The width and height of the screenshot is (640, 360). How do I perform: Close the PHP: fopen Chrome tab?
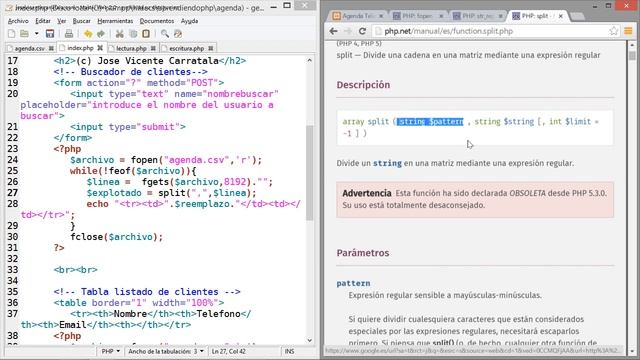pyautogui.click(x=441, y=16)
